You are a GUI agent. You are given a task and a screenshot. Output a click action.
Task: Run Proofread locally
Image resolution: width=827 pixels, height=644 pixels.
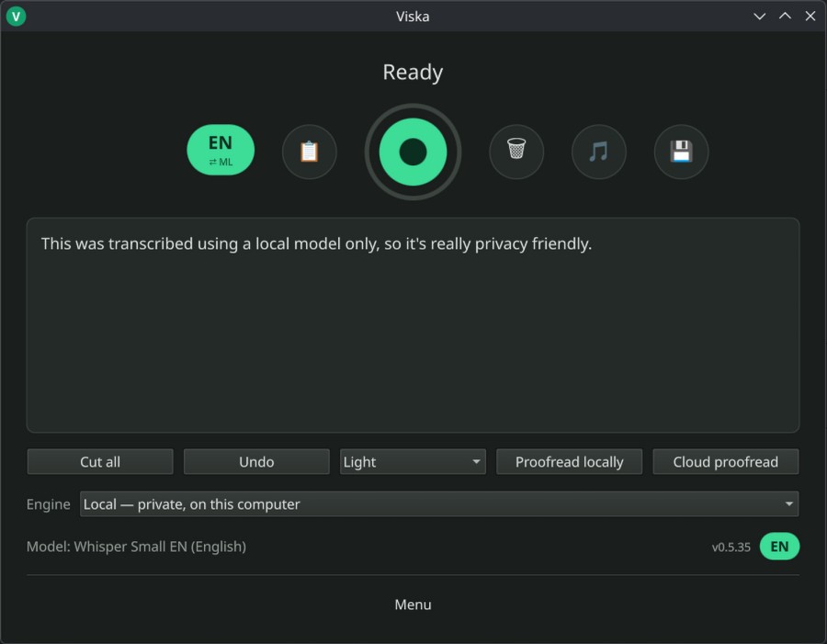point(569,462)
